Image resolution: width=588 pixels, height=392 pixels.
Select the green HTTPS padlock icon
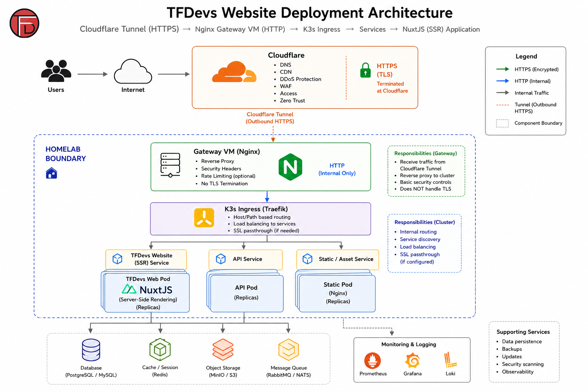(x=365, y=70)
